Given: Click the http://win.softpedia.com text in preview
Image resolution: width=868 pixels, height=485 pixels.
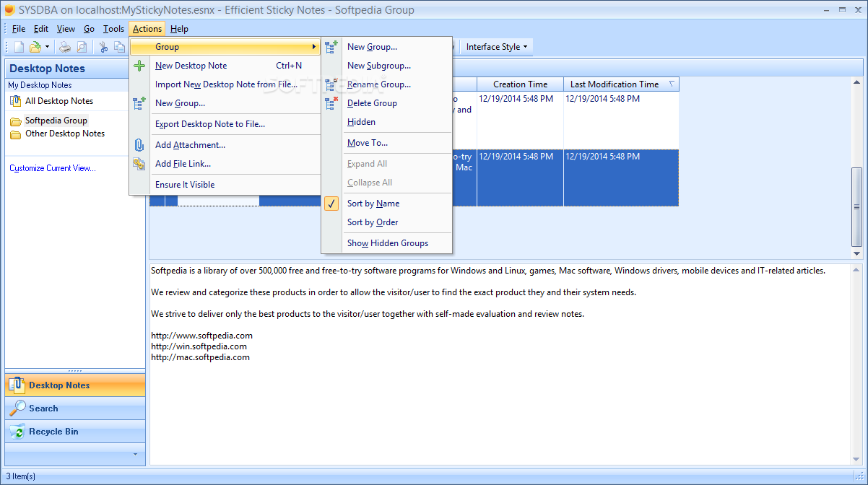Looking at the screenshot, I should pos(199,346).
